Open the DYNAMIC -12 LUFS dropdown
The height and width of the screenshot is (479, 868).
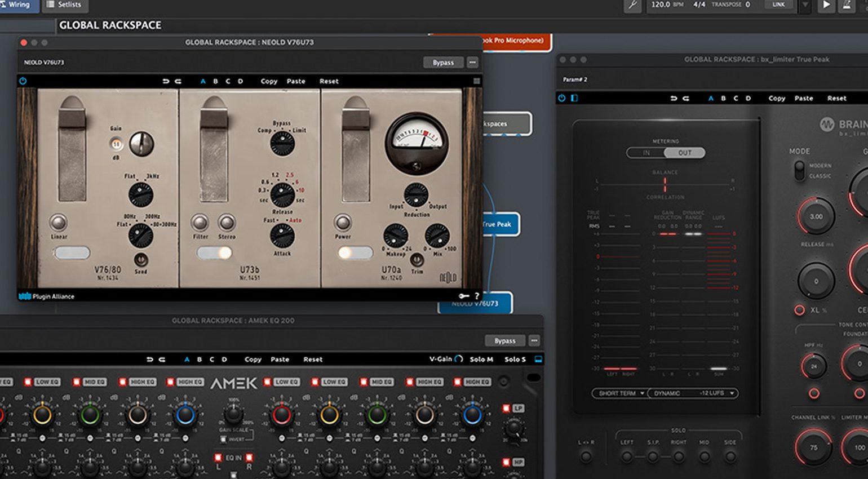(693, 393)
